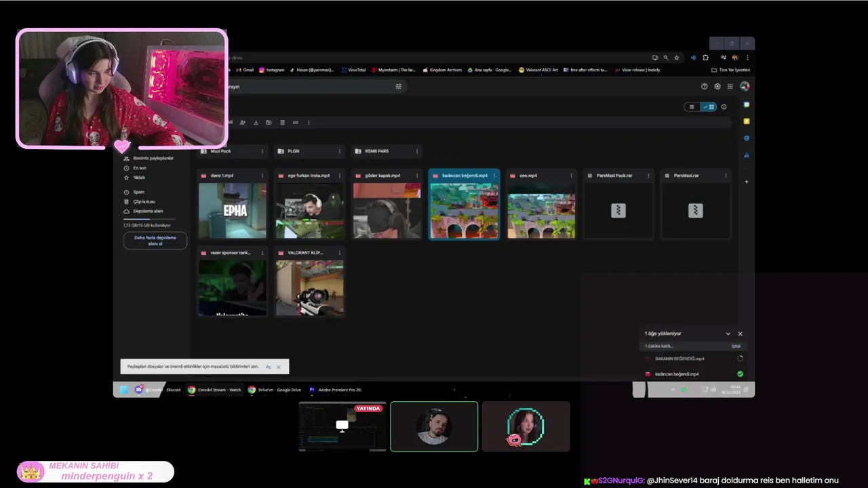
Task: Click the Drive search input field
Action: tap(312, 86)
